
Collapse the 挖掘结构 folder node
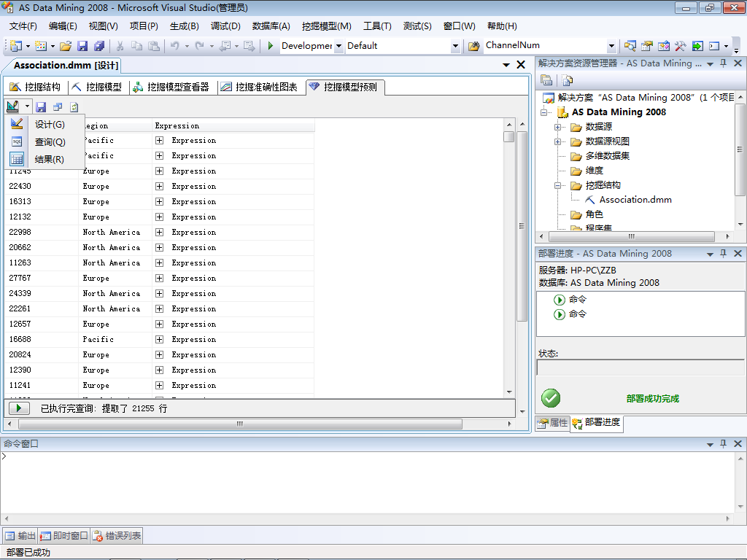click(x=557, y=186)
